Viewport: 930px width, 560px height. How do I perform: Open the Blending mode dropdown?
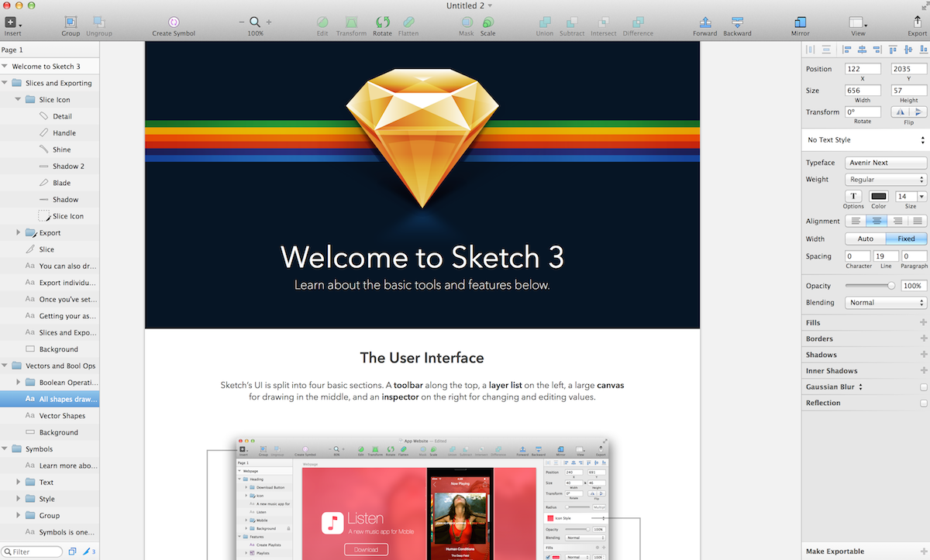(x=886, y=303)
